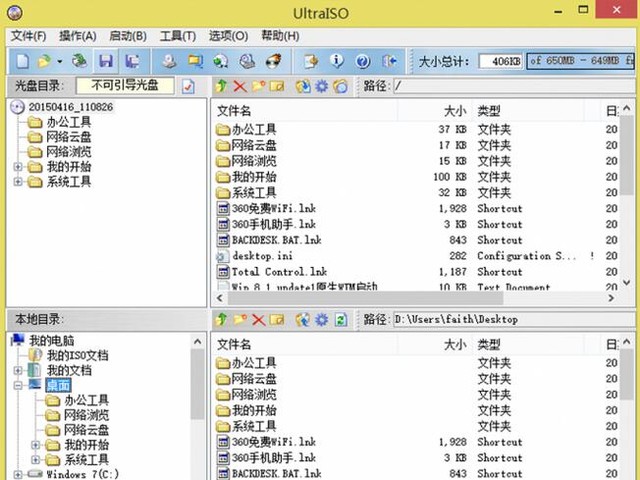Image resolution: width=640 pixels, height=480 pixels.
Task: Open the 选项(O) menu
Action: (x=228, y=36)
